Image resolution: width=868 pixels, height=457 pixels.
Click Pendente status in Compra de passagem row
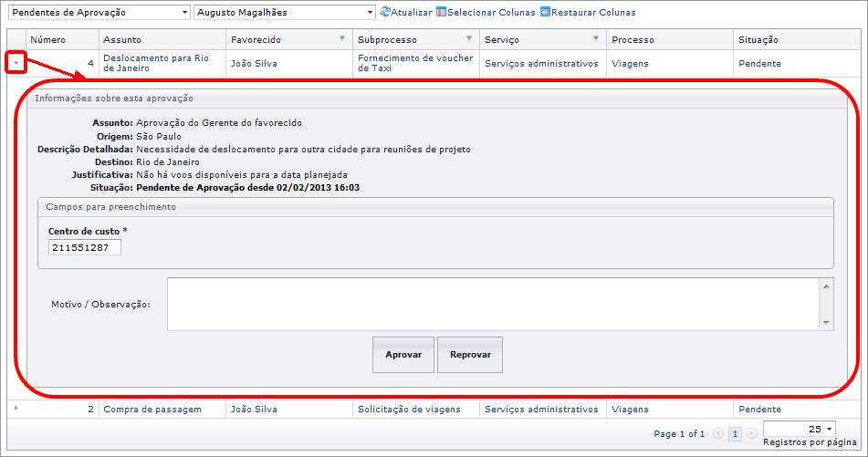[760, 410]
